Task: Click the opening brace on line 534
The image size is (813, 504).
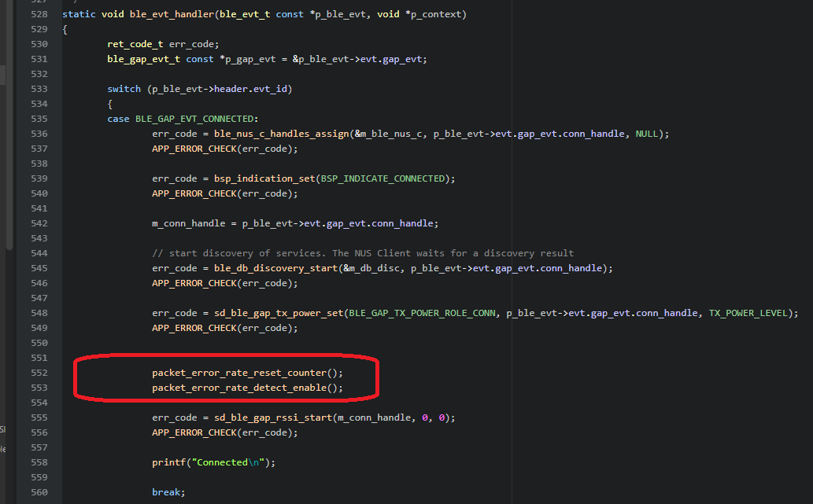Action: tap(110, 104)
